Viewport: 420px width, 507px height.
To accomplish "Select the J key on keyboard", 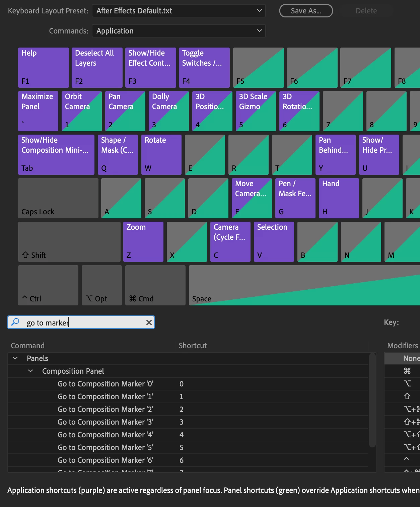I will (x=382, y=198).
